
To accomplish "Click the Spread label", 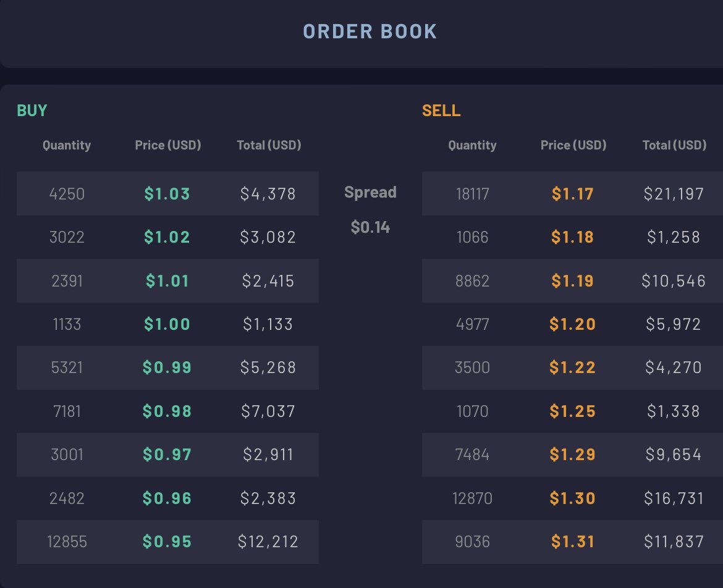I will click(370, 192).
